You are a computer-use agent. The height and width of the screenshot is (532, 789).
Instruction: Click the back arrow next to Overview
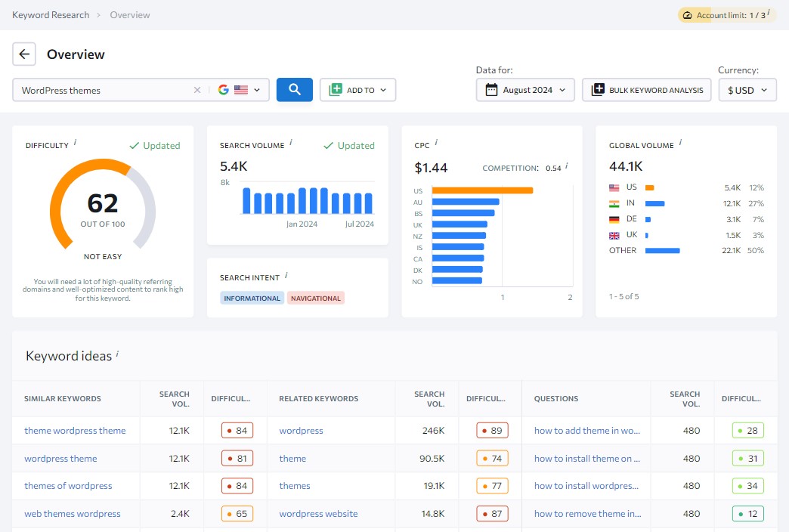(x=24, y=54)
